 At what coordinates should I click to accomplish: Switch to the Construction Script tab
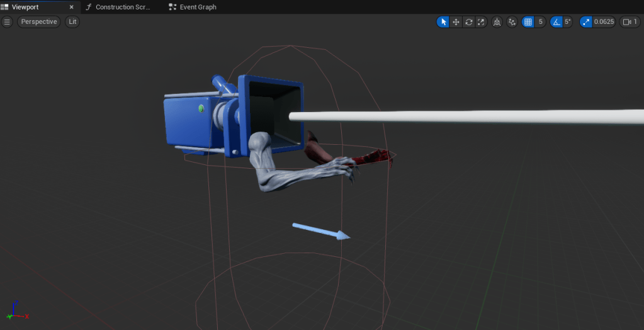click(120, 7)
